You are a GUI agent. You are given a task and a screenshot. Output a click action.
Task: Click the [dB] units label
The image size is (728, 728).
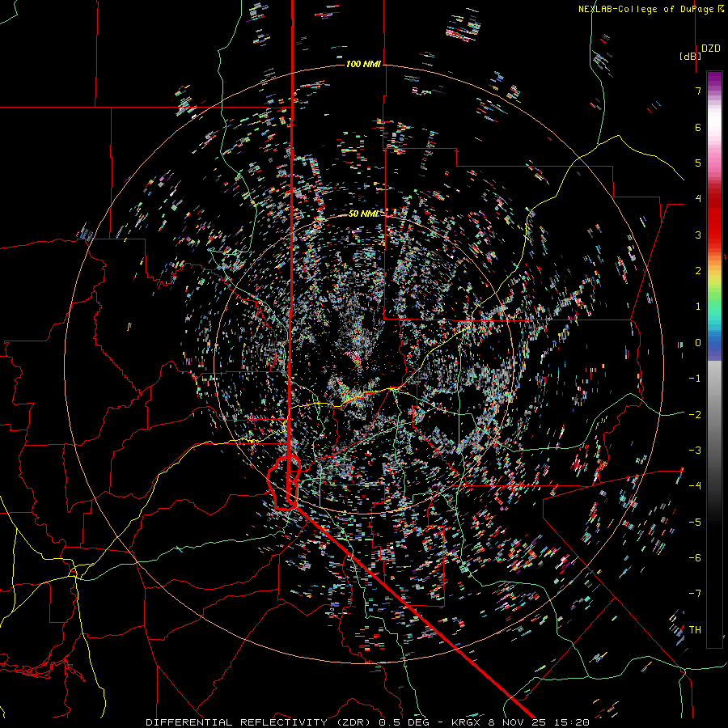coord(690,56)
